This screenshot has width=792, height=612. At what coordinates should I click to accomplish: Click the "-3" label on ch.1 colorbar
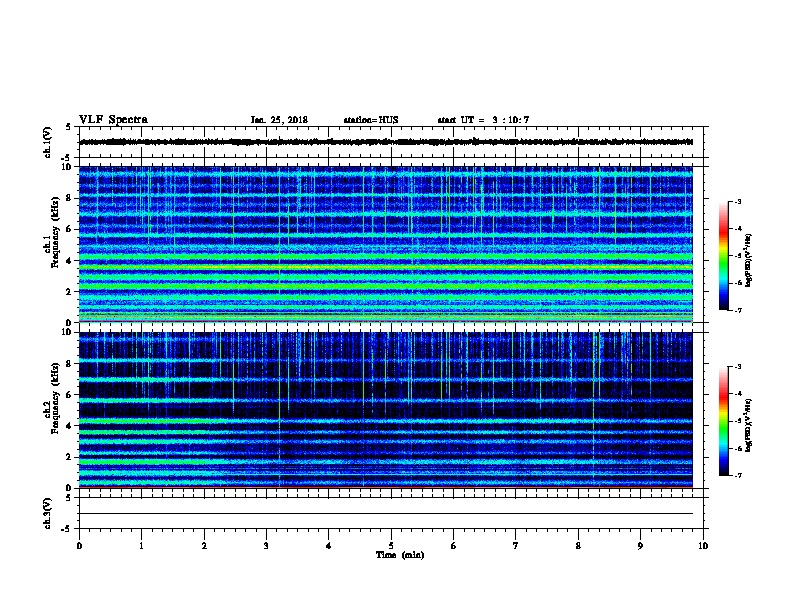(x=737, y=201)
